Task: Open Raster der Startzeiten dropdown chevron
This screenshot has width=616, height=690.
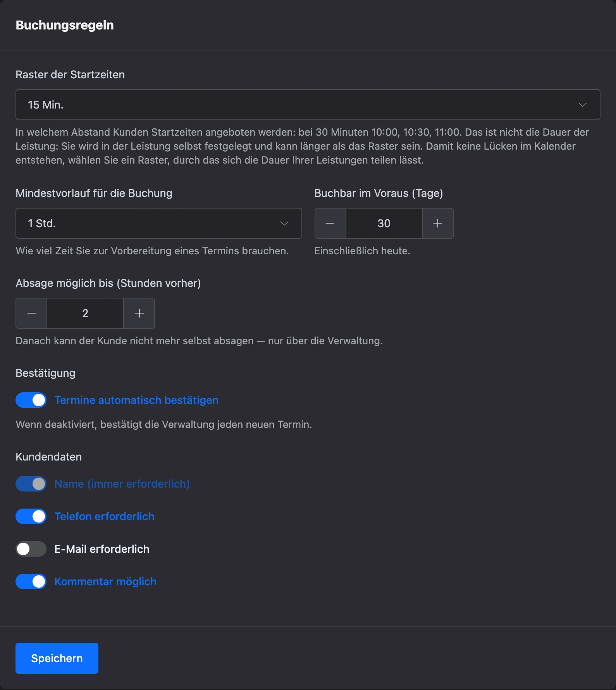Action: tap(582, 105)
